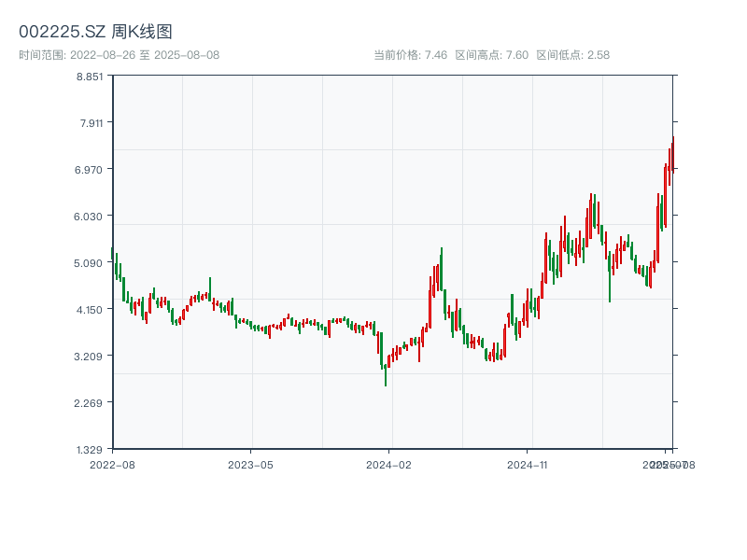The image size is (747, 560).
Task: Click the 2022-08 x-axis date label
Action: 112,464
